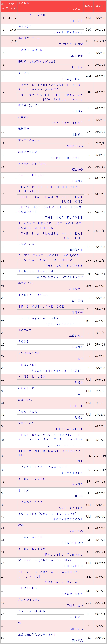107x644 pixels.
Task: Open artist SUPER BEAVER link
Action: (x=67, y=158)
